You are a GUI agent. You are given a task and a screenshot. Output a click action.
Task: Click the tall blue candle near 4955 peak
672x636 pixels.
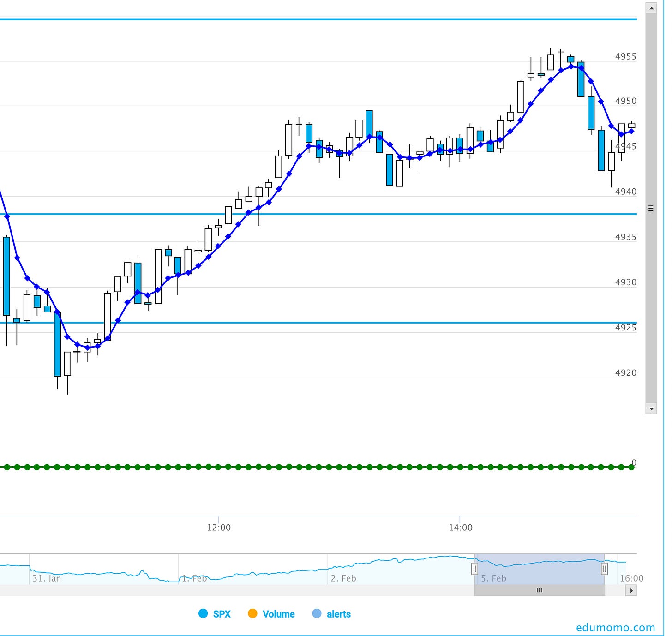581,79
